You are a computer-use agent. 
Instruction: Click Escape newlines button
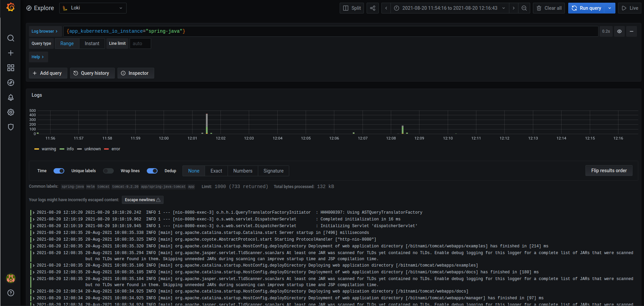click(143, 200)
